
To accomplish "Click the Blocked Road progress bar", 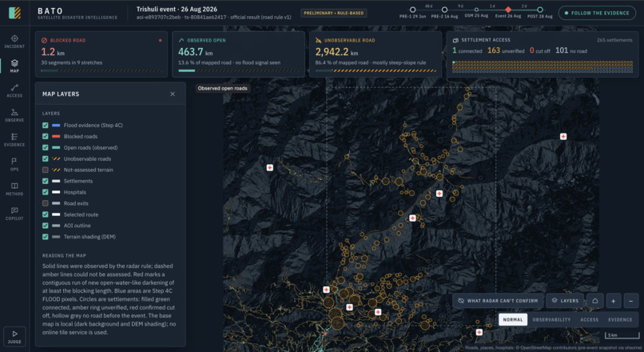I will [x=101, y=70].
